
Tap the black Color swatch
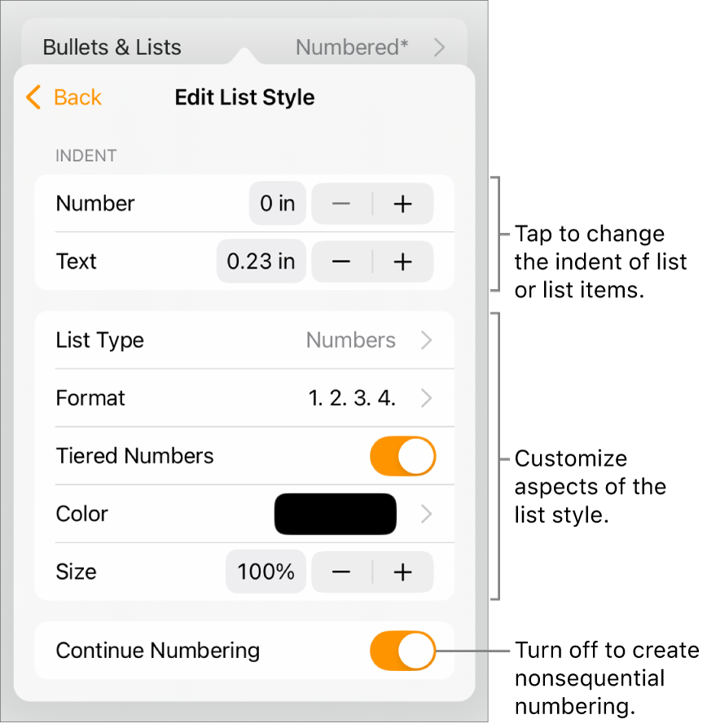tap(336, 514)
